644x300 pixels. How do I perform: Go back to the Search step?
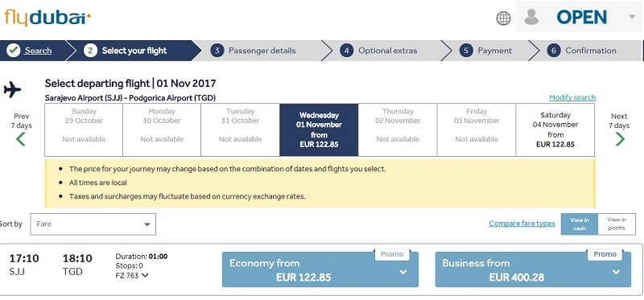(x=38, y=51)
